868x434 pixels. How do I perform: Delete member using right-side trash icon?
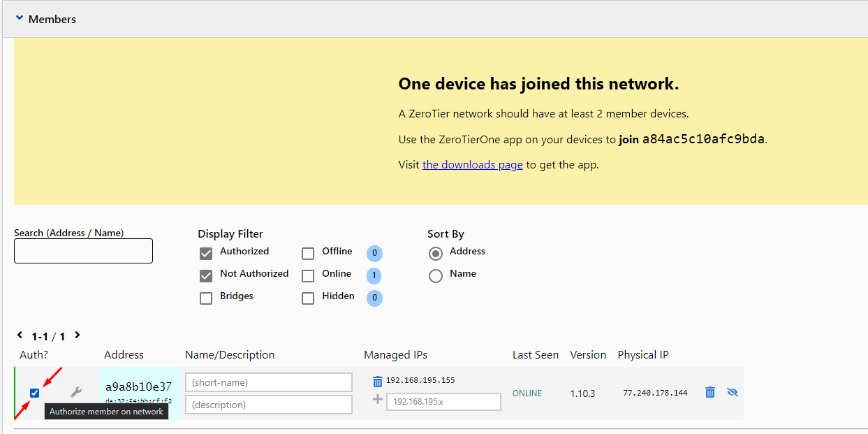click(x=710, y=392)
